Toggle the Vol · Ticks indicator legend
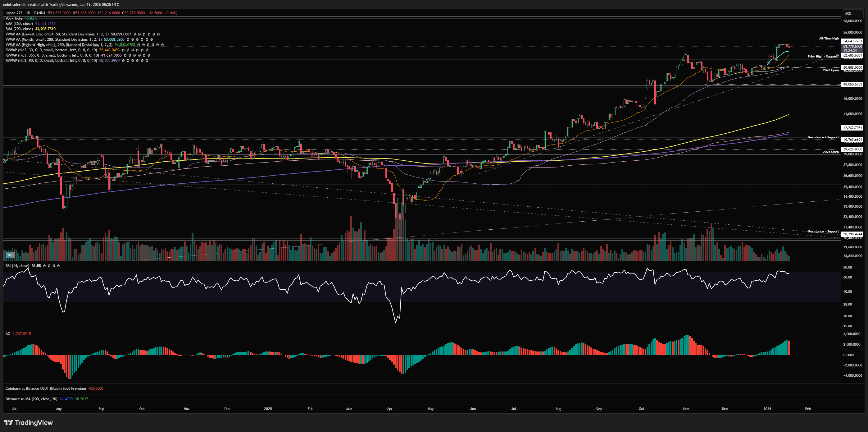The image size is (868, 432). pos(14,18)
